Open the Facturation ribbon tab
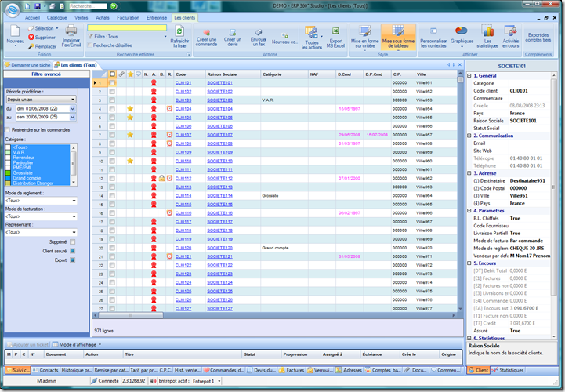 pyautogui.click(x=128, y=18)
